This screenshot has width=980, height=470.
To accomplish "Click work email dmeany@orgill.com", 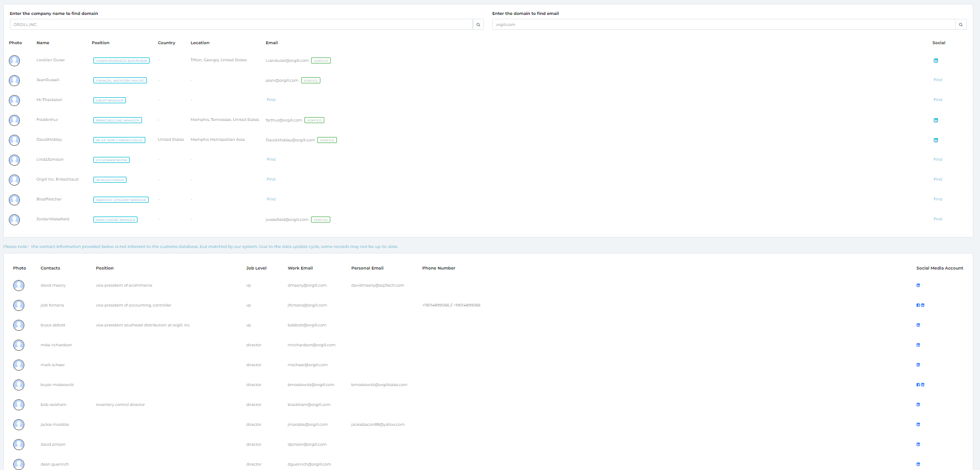I will (307, 286).
